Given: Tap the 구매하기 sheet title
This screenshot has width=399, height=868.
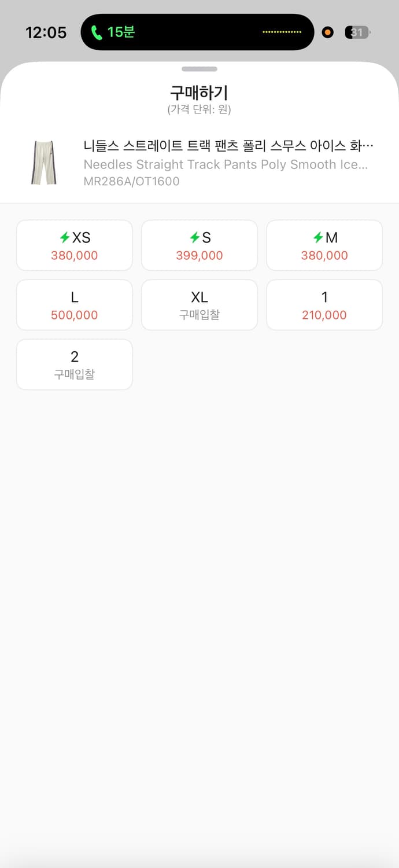Looking at the screenshot, I should coord(199,93).
